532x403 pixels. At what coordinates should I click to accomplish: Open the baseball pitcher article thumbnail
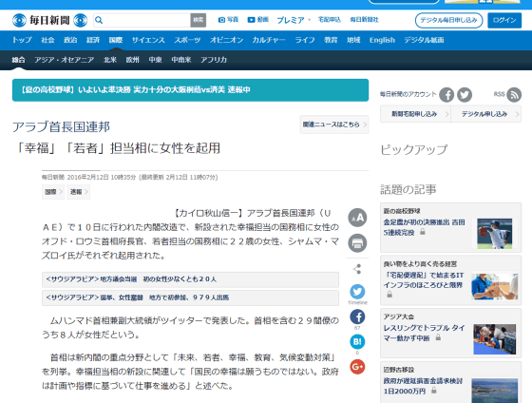[494, 234]
